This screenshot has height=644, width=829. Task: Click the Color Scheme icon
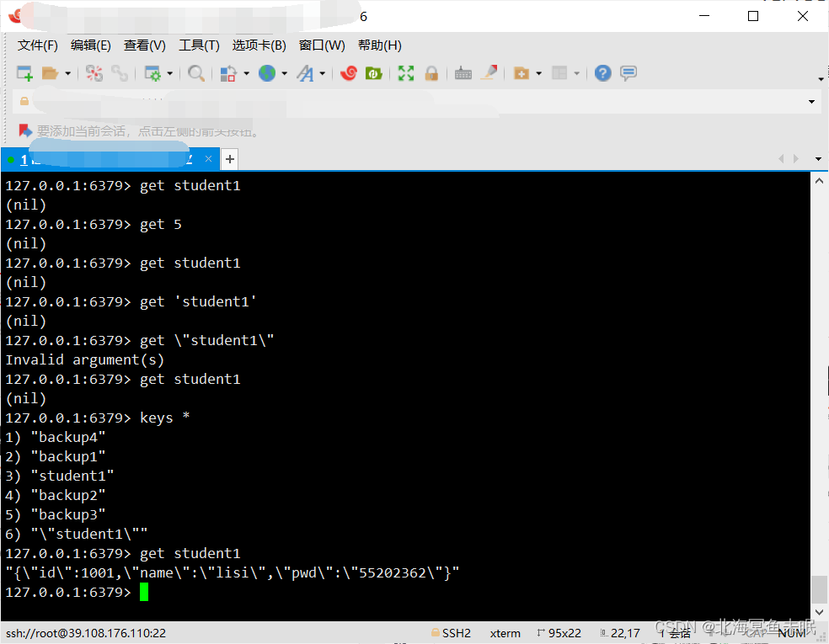(x=227, y=73)
